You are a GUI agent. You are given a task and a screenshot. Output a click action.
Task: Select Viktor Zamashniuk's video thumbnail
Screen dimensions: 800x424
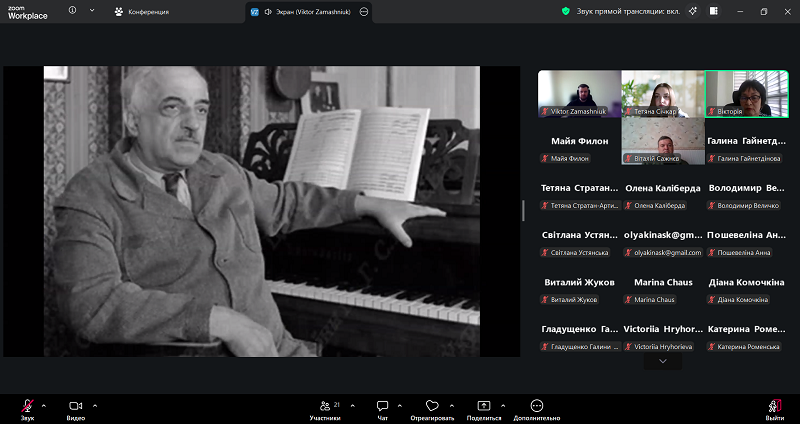580,94
